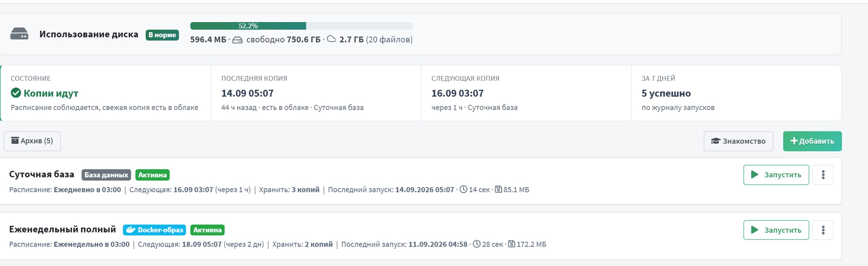Click the hard drive icon before свободно
This screenshot has width=868, height=266.
[x=237, y=40]
